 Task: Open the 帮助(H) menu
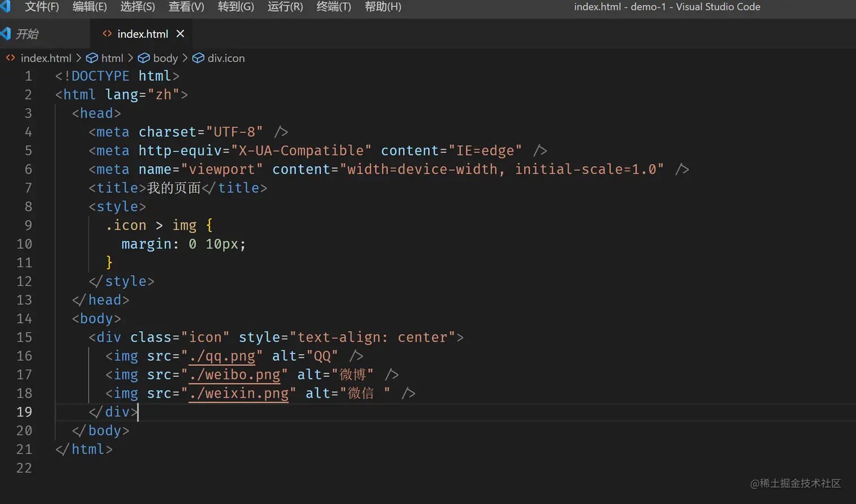[383, 7]
